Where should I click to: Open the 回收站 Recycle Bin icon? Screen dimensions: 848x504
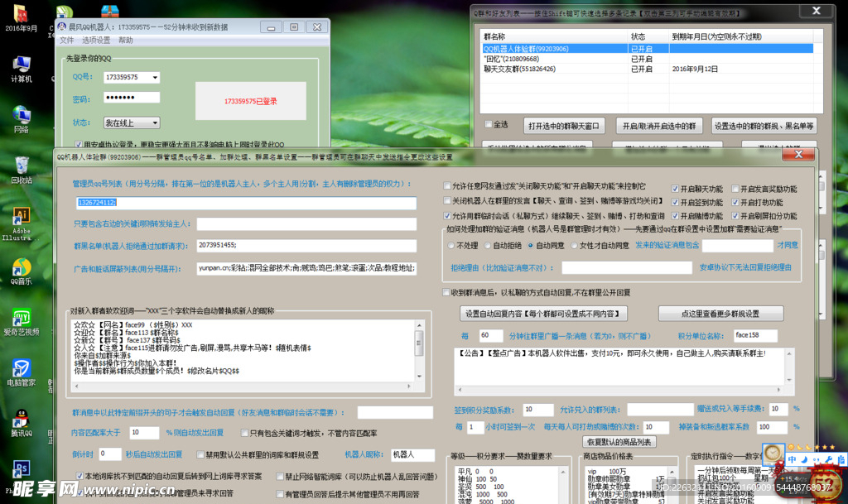21,170
